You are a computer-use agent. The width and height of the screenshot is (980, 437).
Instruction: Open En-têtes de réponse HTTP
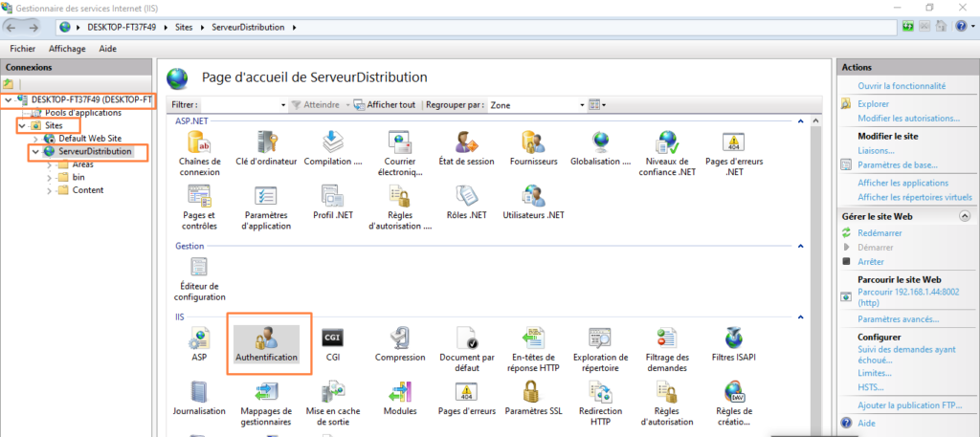tap(533, 348)
